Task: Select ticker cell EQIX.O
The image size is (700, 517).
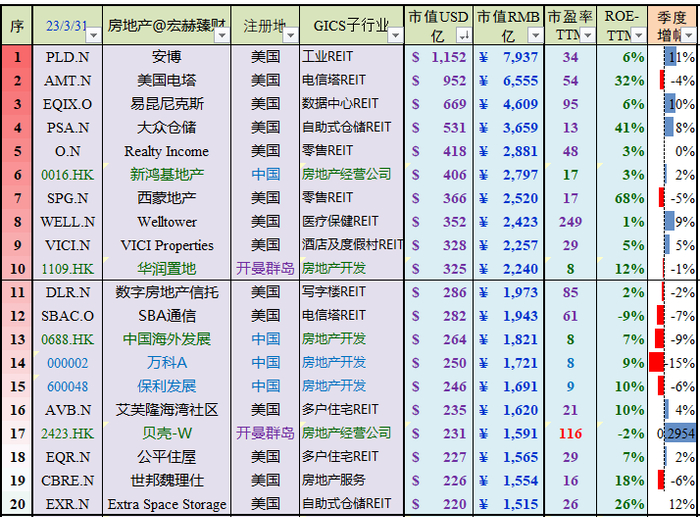Action: 67,104
